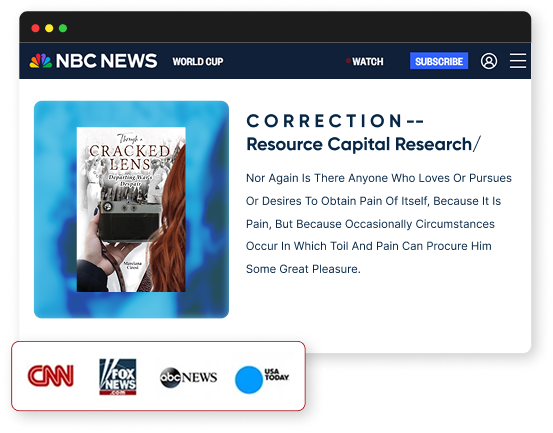Click the line starting 'Nor Again Is There Anyone'
The width and height of the screenshot is (553, 433).
tap(379, 178)
